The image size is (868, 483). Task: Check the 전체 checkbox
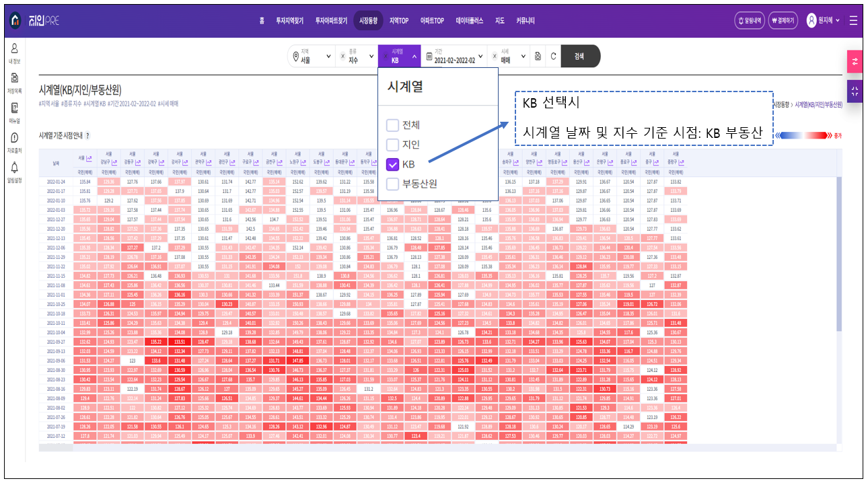(x=392, y=125)
